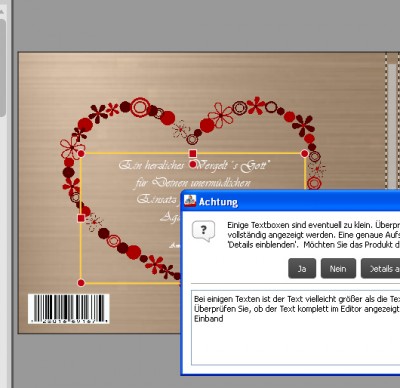
Task: Select the top-right round handle of text box
Action: 304,153
